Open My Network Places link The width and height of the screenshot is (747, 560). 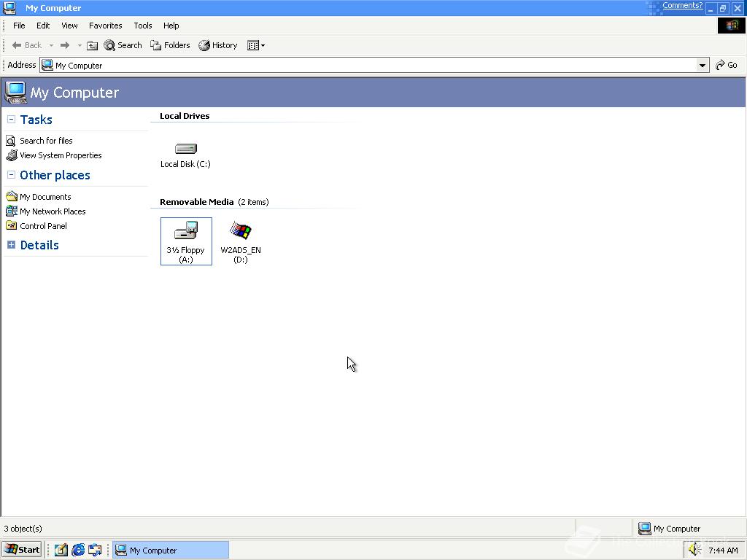[x=53, y=211]
